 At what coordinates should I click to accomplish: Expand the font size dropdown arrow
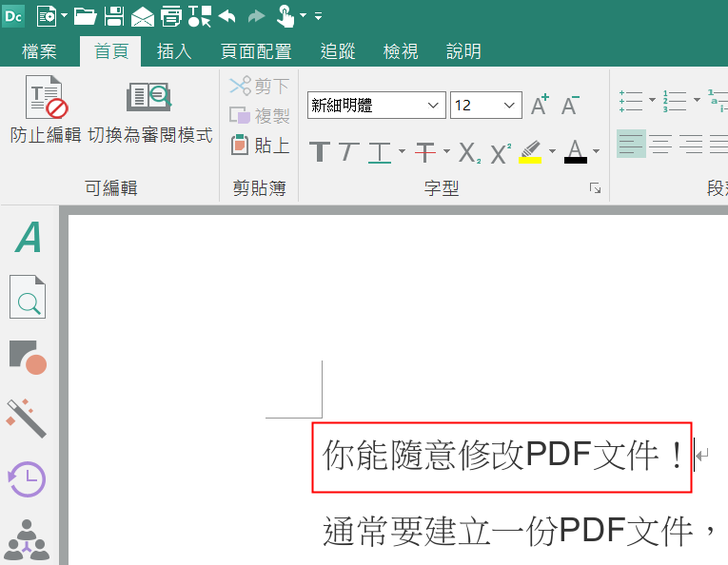(x=509, y=105)
